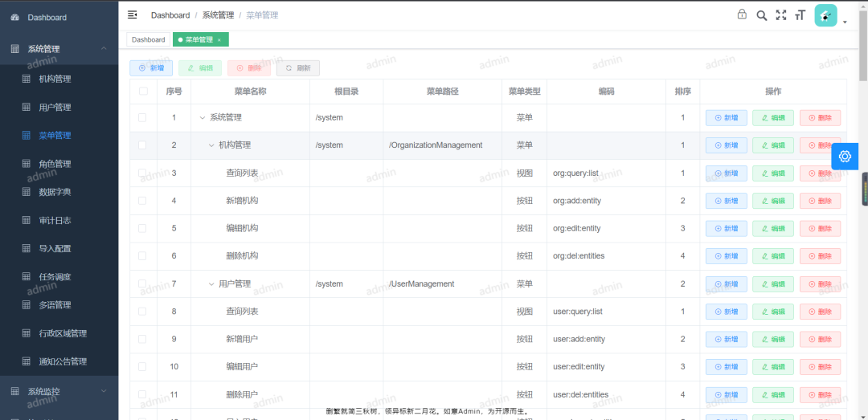868x420 pixels.
Task: Select the checkbox for row 1 系统管理
Action: coord(143,118)
